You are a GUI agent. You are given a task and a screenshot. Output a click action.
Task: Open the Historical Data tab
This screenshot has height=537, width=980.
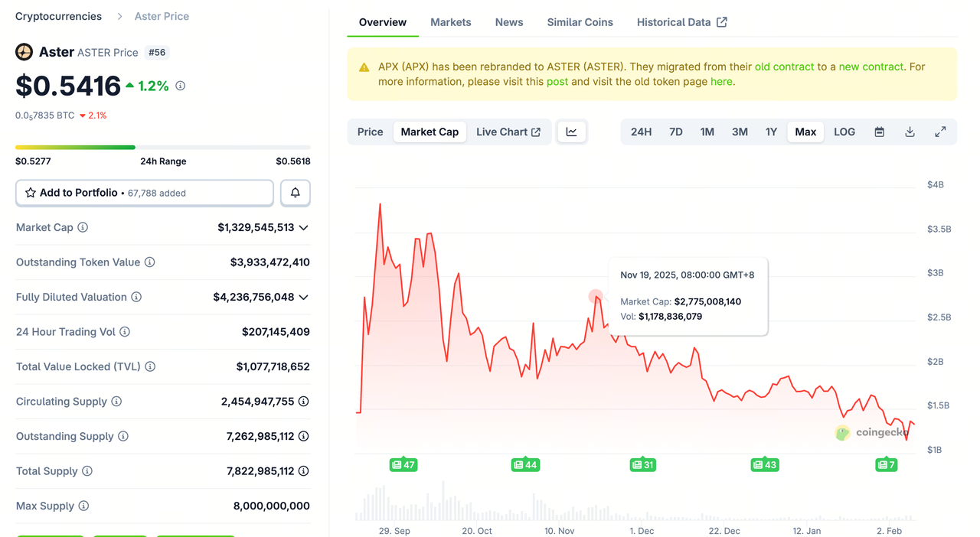674,22
